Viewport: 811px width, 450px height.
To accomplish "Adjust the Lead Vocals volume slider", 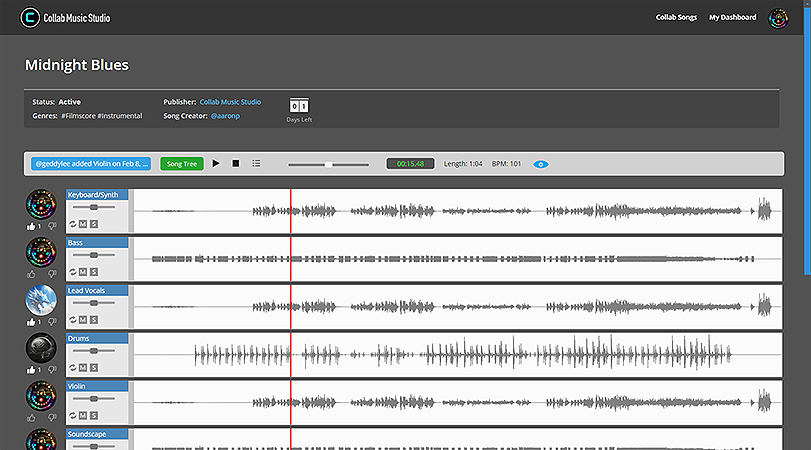I will pos(94,303).
